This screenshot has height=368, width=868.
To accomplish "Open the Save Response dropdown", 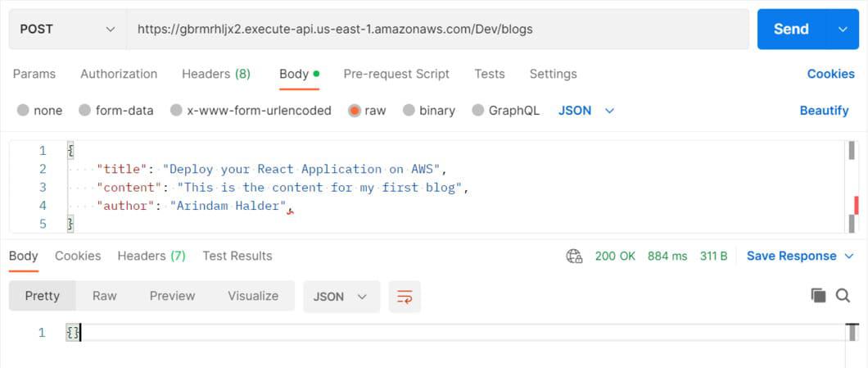I will (x=791, y=256).
